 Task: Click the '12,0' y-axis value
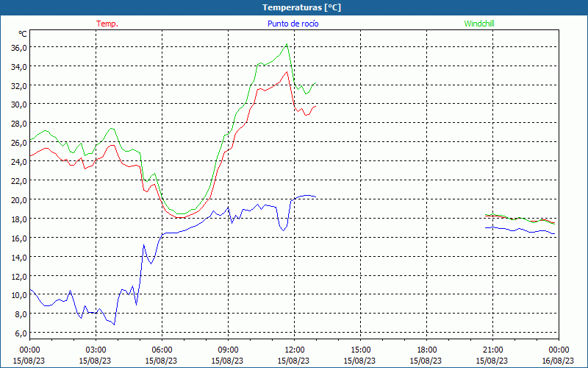coord(19,277)
